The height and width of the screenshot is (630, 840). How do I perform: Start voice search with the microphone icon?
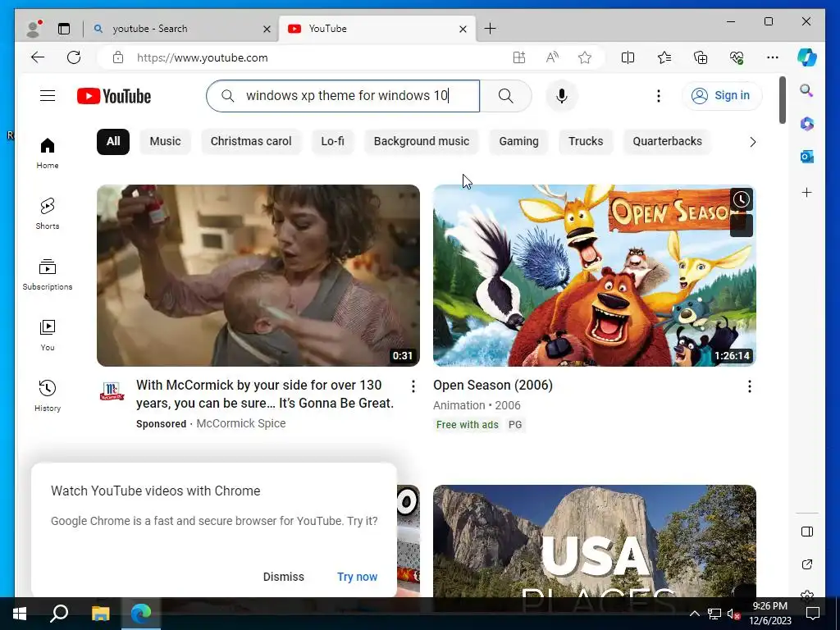(561, 96)
